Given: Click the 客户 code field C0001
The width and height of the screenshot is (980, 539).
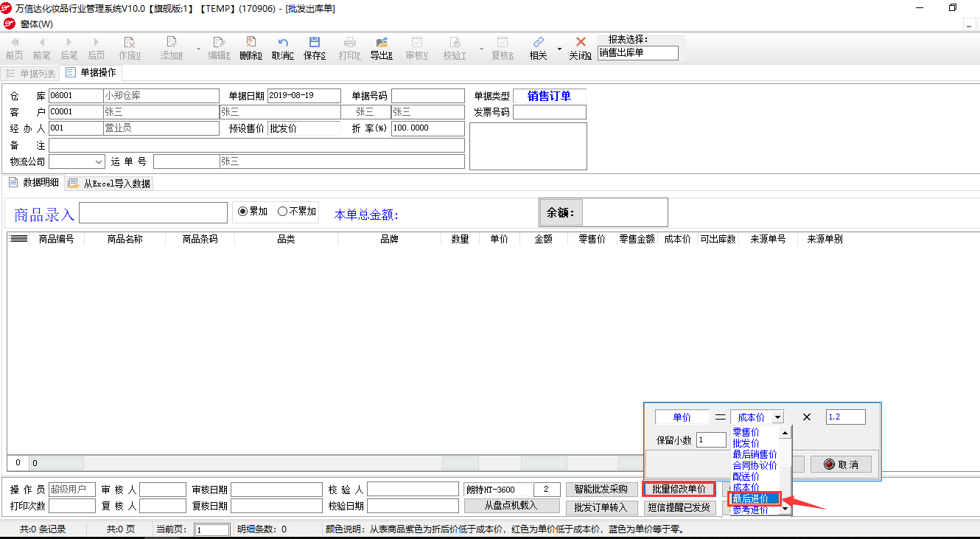Looking at the screenshot, I should pos(75,111).
